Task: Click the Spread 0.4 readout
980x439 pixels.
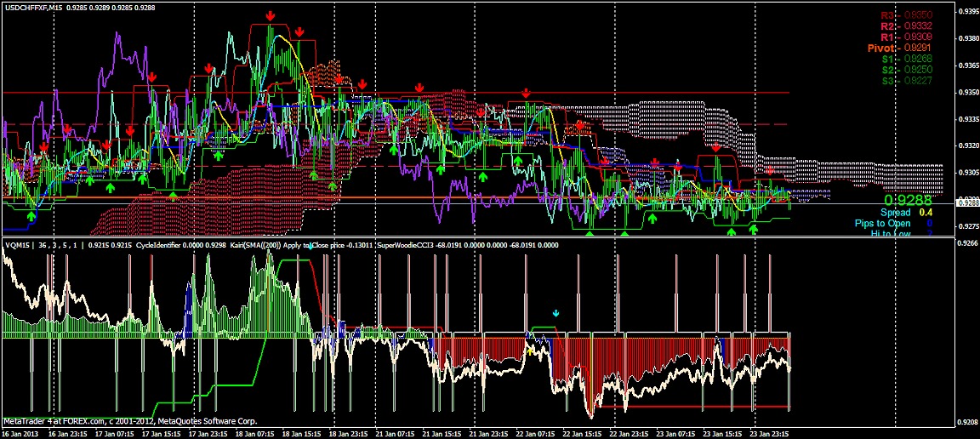Action: pyautogui.click(x=907, y=213)
